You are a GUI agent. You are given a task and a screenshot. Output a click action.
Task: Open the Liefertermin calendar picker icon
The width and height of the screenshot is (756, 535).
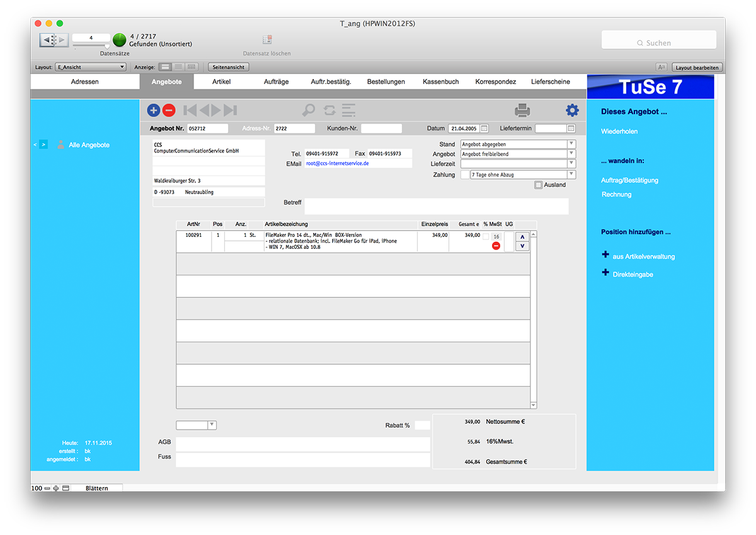tap(571, 129)
